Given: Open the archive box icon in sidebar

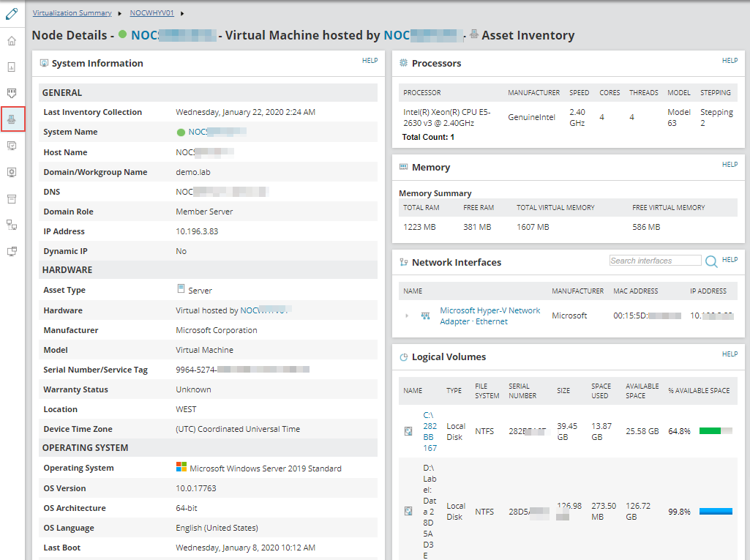Looking at the screenshot, I should pos(12,198).
